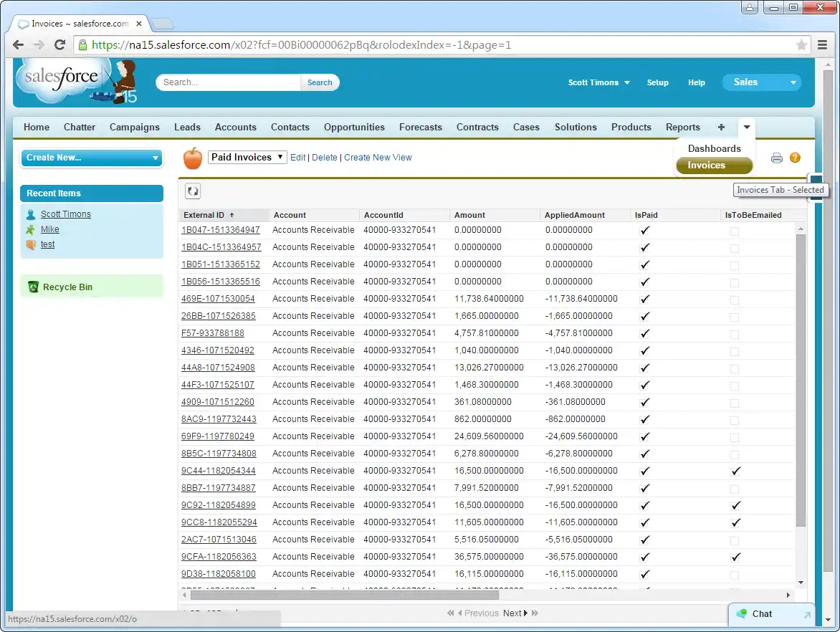Click the browser reload page icon
Image resolution: width=840 pixels, height=632 pixels.
[60, 45]
